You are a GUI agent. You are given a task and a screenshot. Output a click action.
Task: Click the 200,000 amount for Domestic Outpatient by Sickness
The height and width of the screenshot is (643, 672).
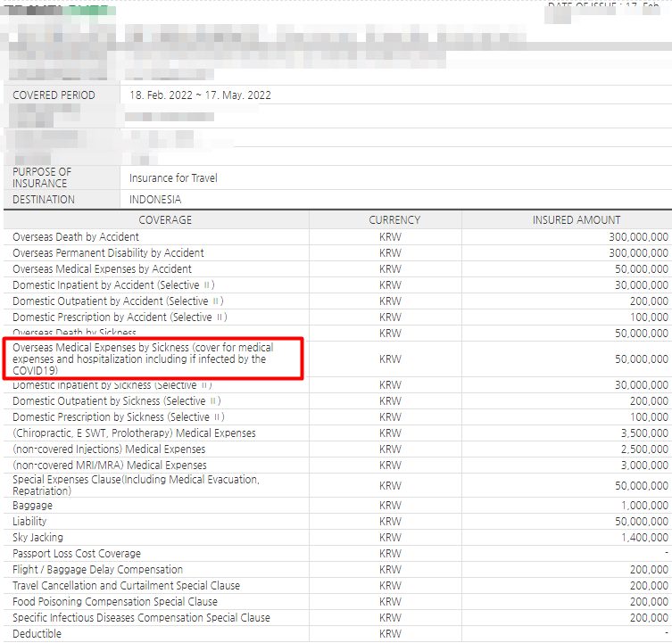point(649,401)
